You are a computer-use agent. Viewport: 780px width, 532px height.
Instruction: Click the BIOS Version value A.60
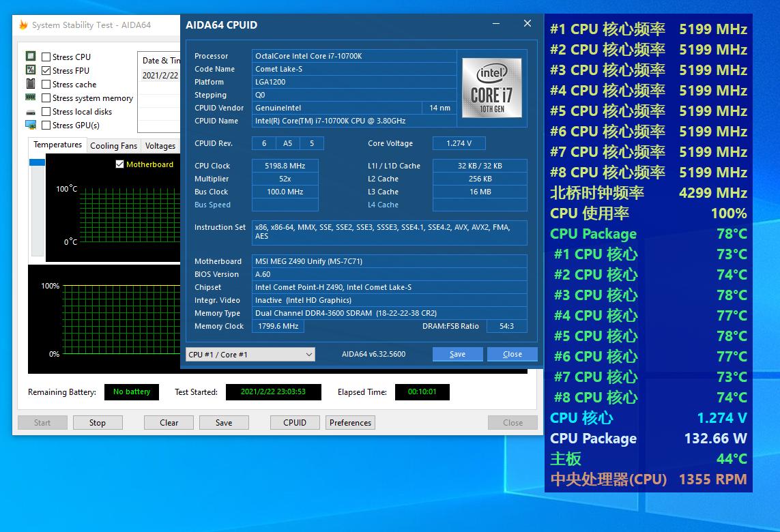click(x=390, y=274)
